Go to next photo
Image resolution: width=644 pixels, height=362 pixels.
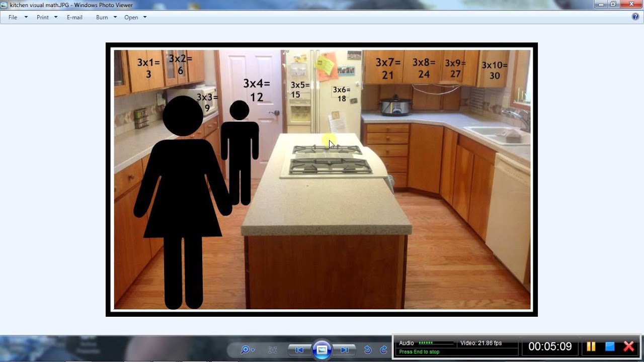tap(345, 349)
